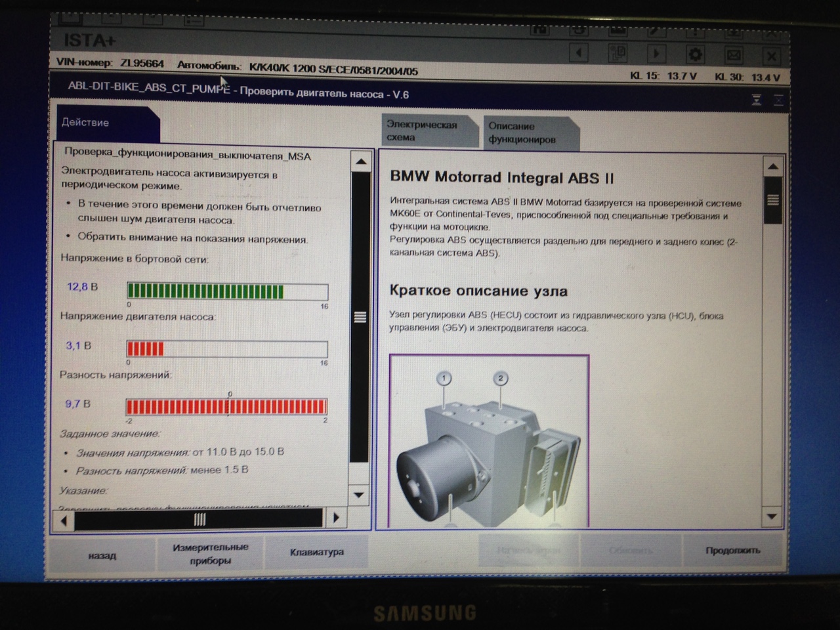Viewport: 840px width, 630px height.
Task: Click the 3,1 В voltage value
Action: (x=78, y=345)
